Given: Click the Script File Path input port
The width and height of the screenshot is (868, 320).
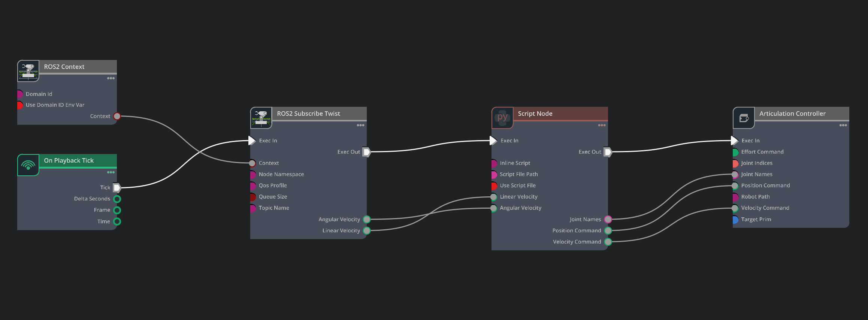Looking at the screenshot, I should [x=494, y=174].
